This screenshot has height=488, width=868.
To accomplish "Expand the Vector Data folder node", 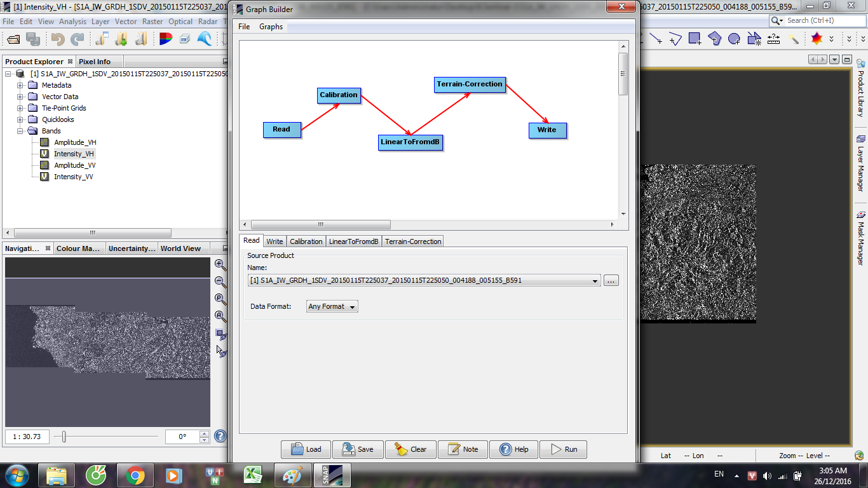I will point(20,97).
